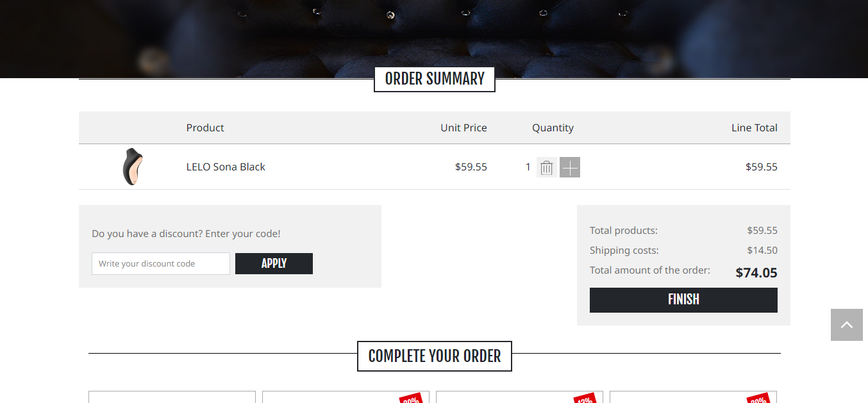The height and width of the screenshot is (403, 868).
Task: Select the Product column header
Action: pos(205,127)
